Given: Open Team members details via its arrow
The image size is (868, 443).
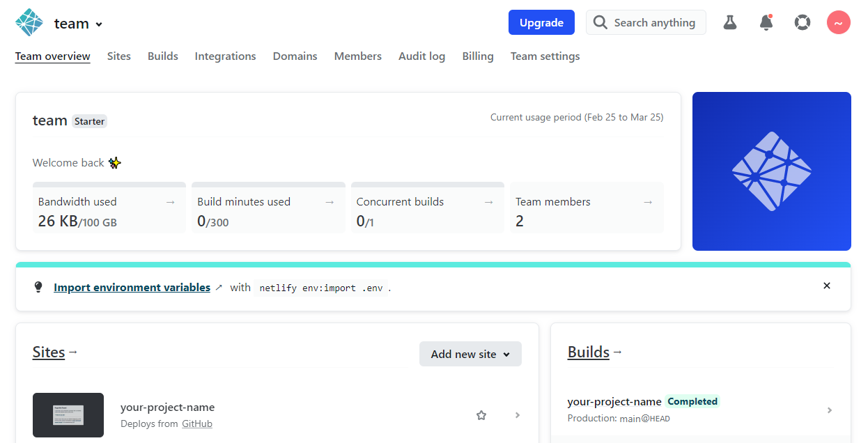Looking at the screenshot, I should click(648, 201).
